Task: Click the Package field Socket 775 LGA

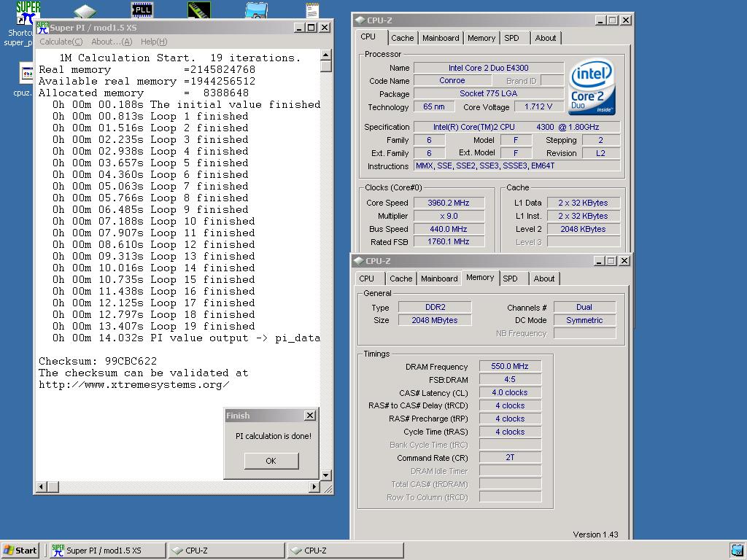Action: pyautogui.click(x=488, y=94)
